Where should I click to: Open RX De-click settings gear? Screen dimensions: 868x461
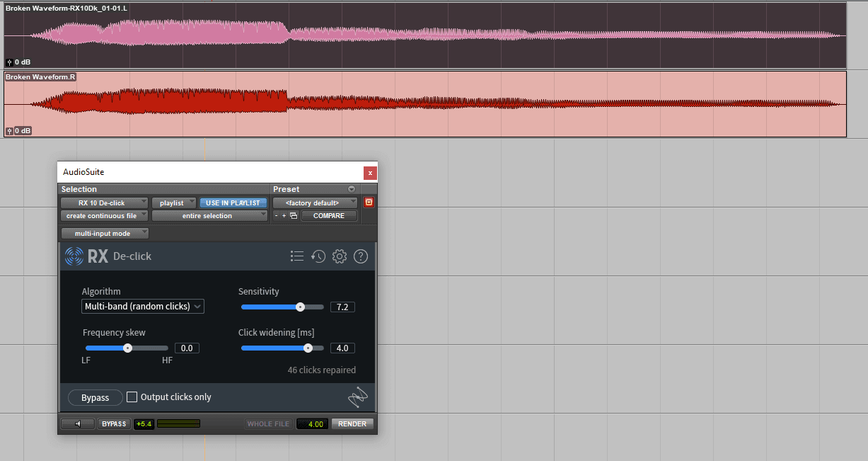click(x=340, y=256)
